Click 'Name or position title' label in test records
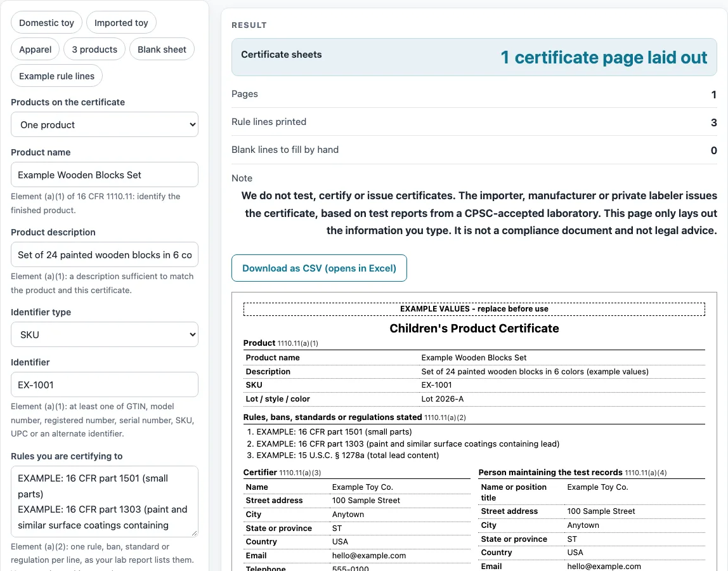Image resolution: width=728 pixels, height=571 pixels. click(x=514, y=492)
